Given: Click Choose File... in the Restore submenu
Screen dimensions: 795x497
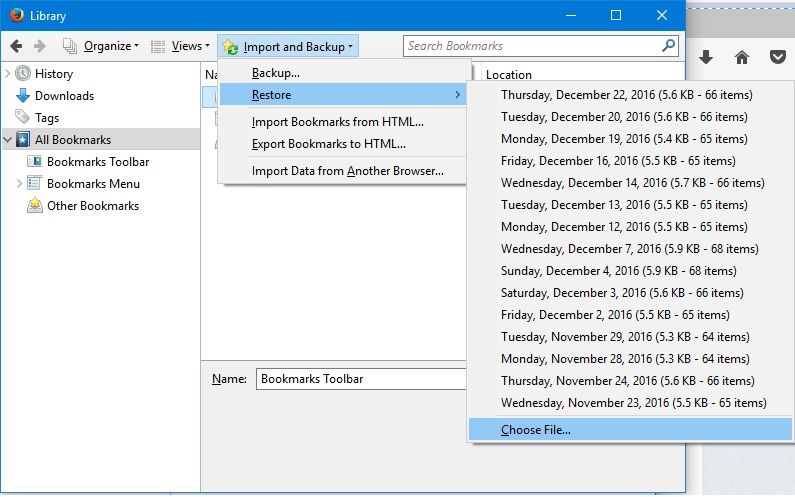Looking at the screenshot, I should pyautogui.click(x=536, y=430).
